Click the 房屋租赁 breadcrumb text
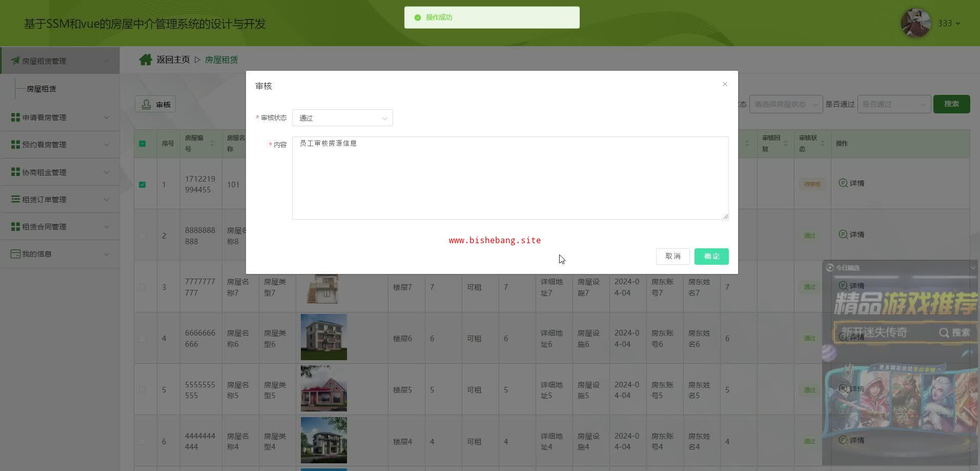The width and height of the screenshot is (980, 471). [x=221, y=60]
